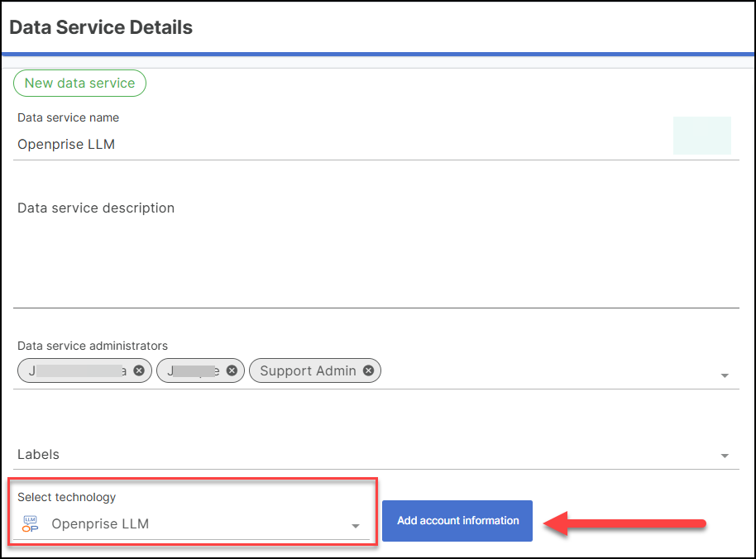
Task: Expand the Data service administrators dropdown arrow
Action: pos(725,375)
